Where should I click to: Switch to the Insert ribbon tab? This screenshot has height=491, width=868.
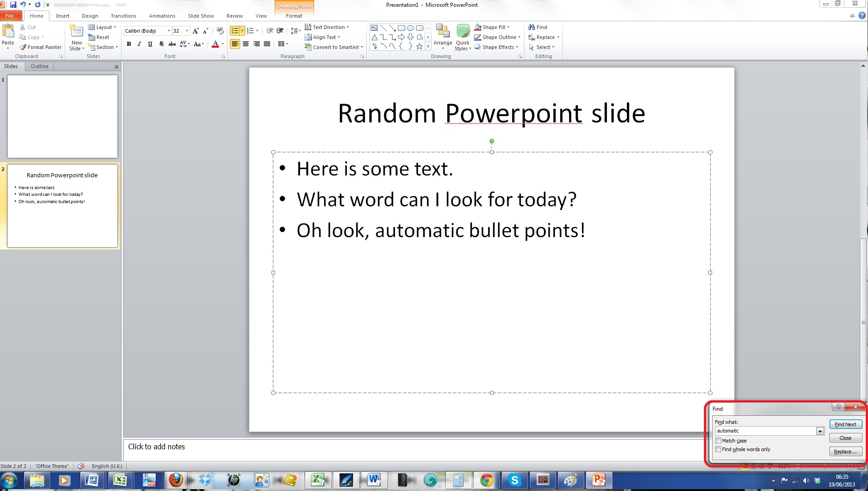tap(63, 16)
